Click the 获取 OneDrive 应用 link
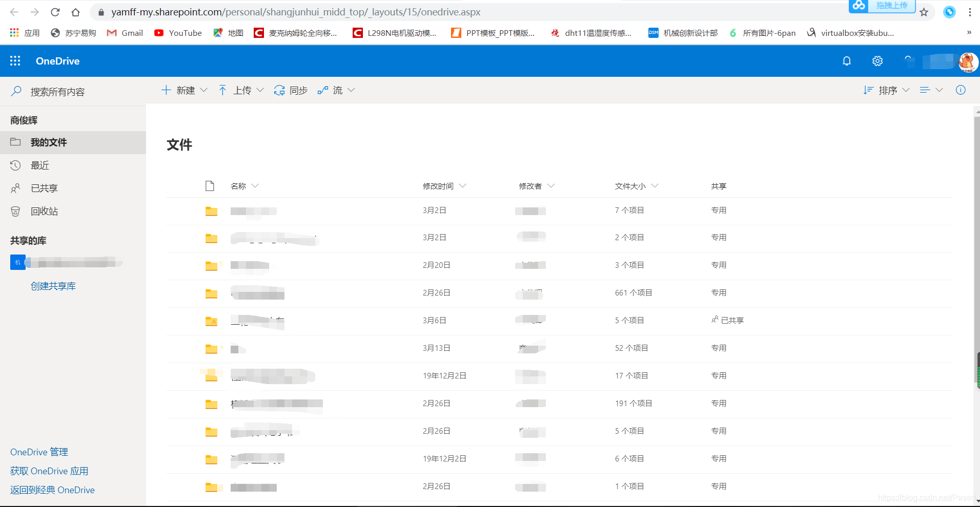Viewport: 980px width, 507px height. [x=49, y=471]
